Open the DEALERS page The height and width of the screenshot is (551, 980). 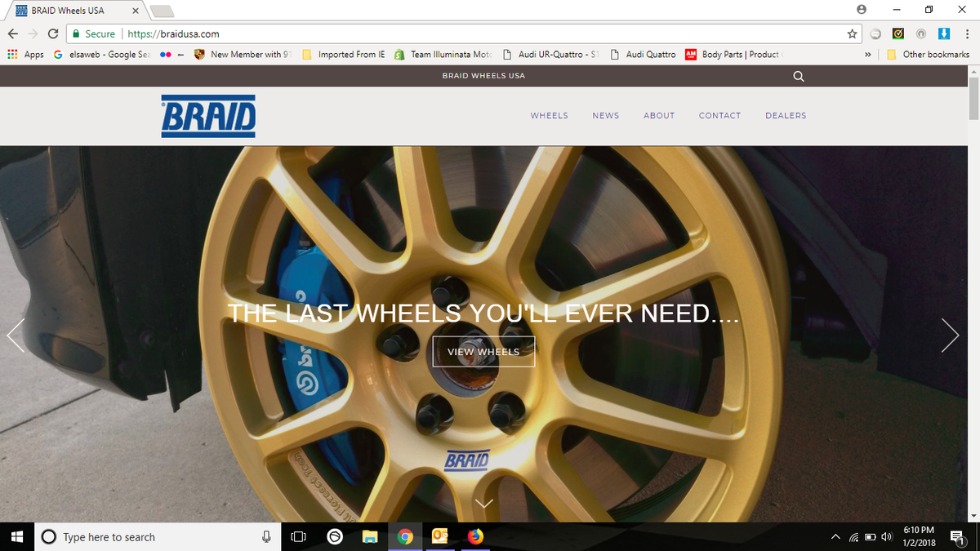[x=786, y=116]
